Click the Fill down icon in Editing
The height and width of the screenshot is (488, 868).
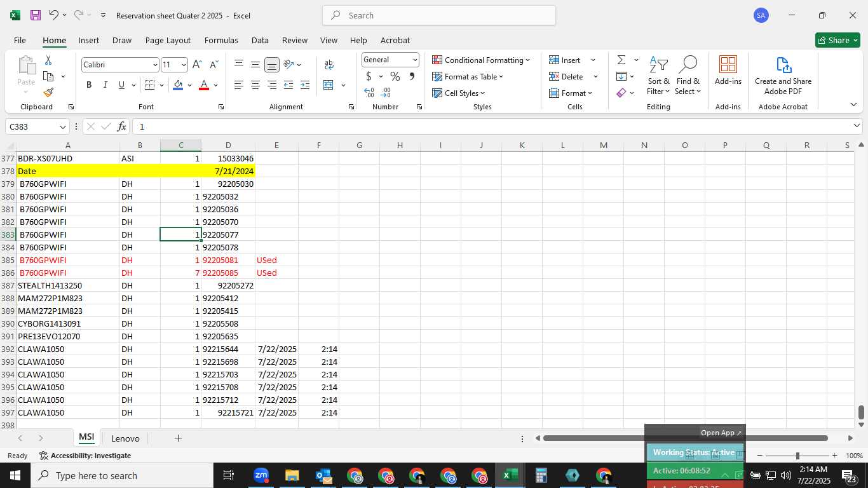click(621, 76)
